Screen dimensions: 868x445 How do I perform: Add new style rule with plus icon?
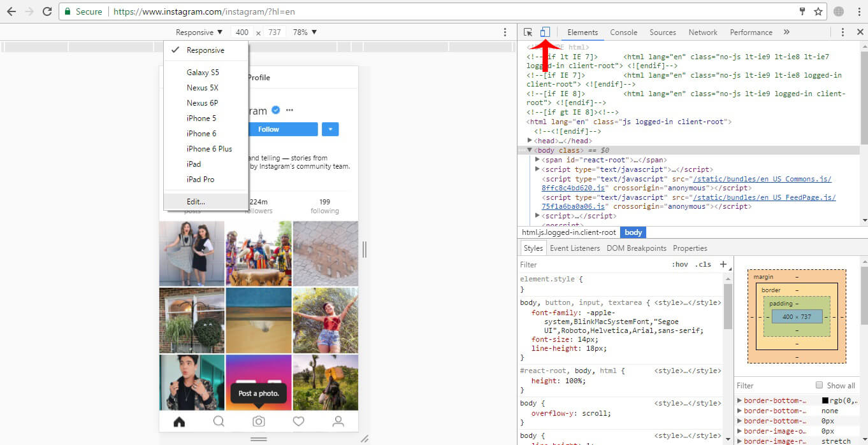(723, 264)
